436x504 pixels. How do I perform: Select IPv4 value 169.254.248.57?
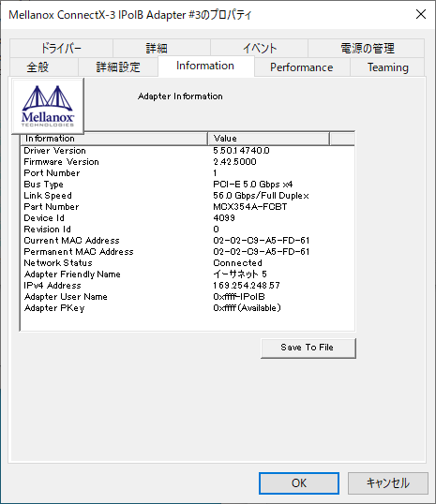247,286
